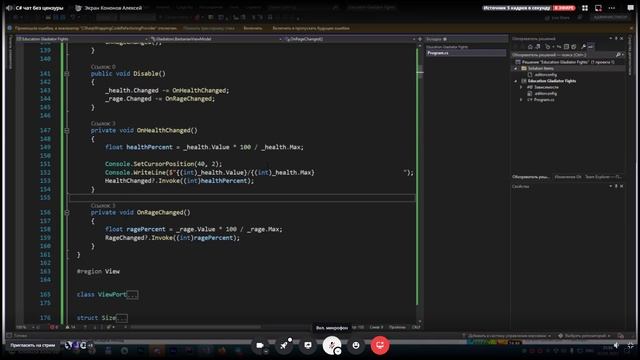Select the solution root node in Solution Explorer
This screenshot has height=360, width=640.
567,62
